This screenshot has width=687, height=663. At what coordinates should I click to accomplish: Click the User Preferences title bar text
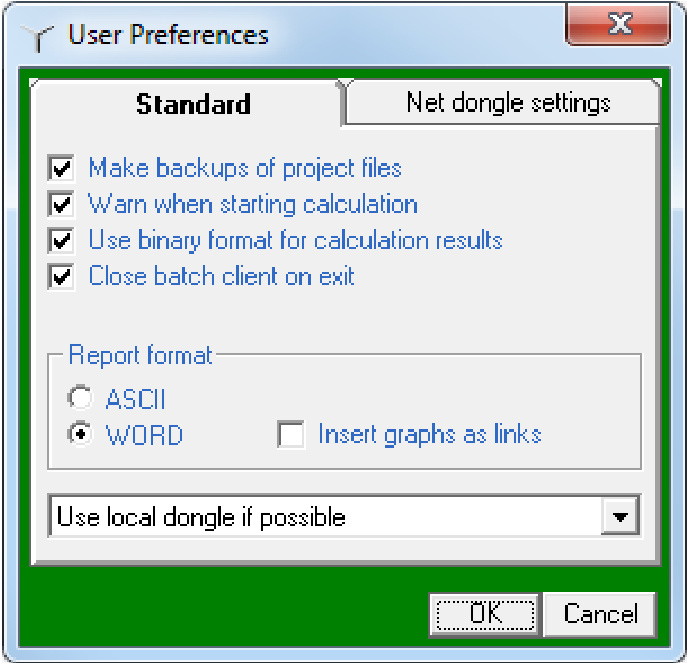(168, 35)
